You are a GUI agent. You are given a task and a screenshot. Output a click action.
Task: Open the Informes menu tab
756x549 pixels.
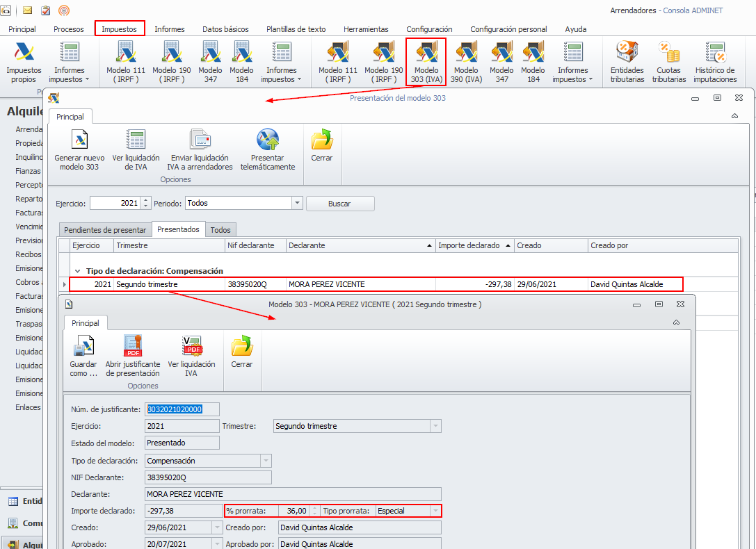(x=169, y=29)
